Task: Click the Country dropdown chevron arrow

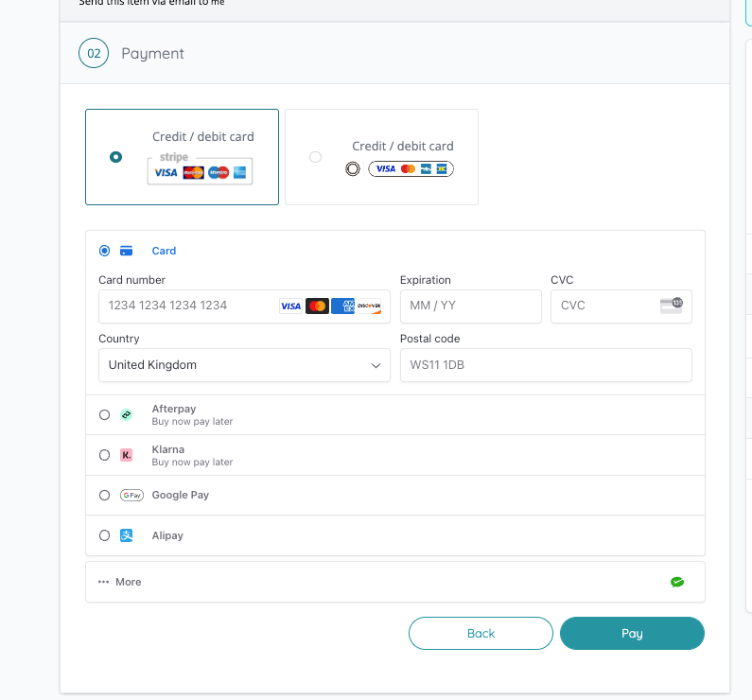Action: tap(376, 365)
